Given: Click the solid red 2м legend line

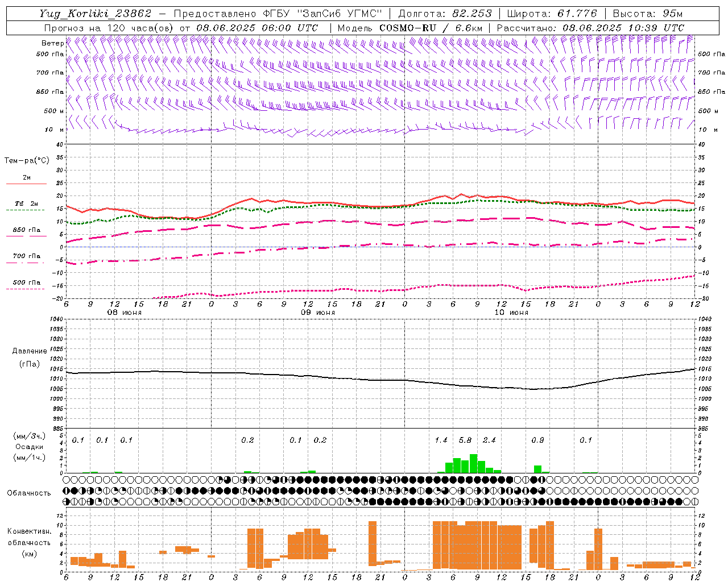Looking at the screenshot, I should 26,184.
